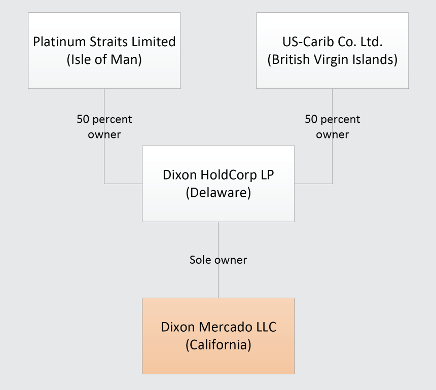
Task: Select the Dixon HoldCorp LP entity box
Action: click(218, 183)
